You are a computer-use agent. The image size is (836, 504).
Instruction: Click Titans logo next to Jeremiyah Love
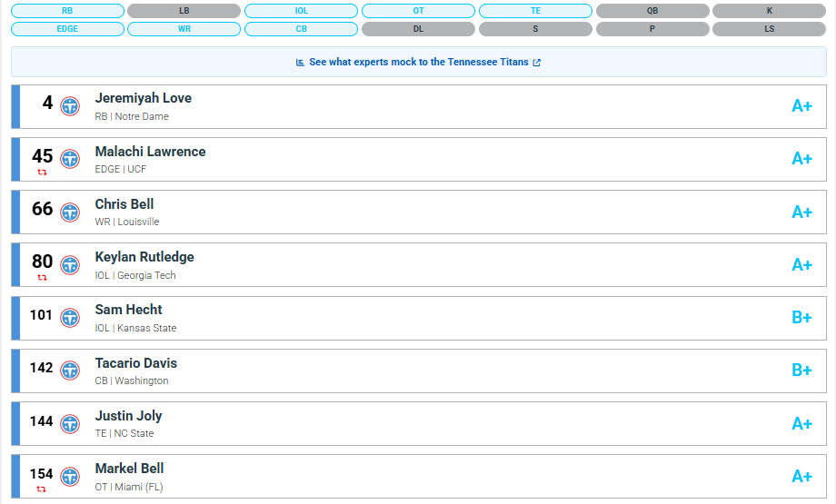click(70, 106)
